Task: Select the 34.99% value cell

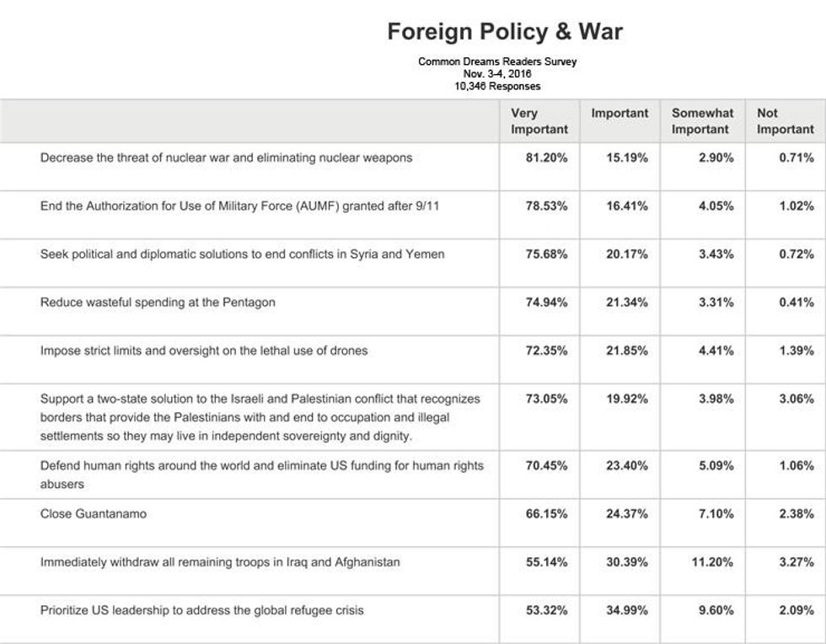Action: point(626,609)
